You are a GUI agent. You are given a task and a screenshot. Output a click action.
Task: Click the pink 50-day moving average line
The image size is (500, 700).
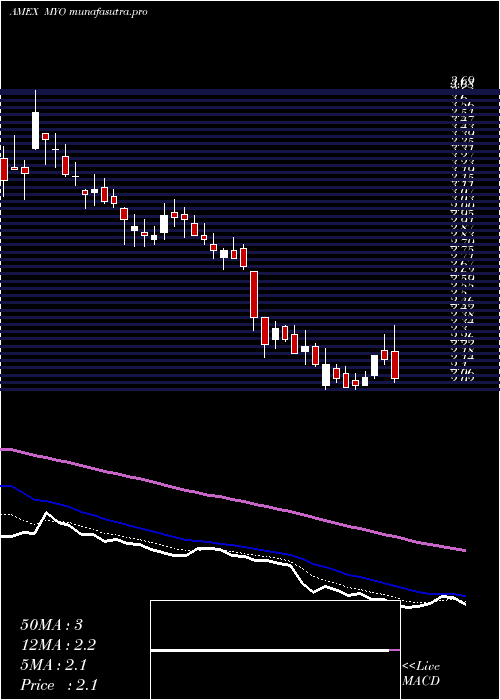pyautogui.click(x=232, y=499)
